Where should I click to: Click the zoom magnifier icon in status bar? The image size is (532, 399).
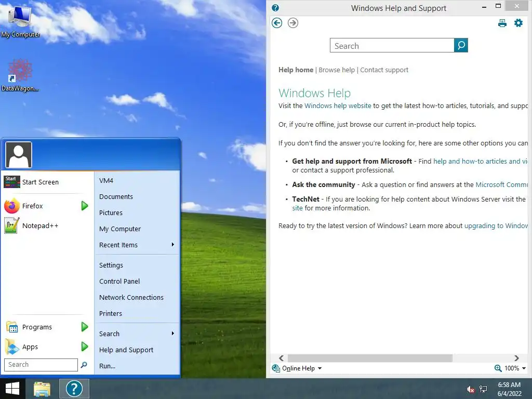pos(498,368)
